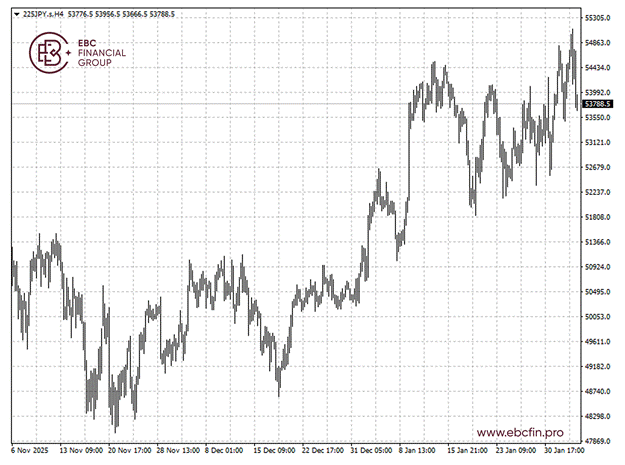Click the 20 Nov 17:00 time axis label
The image size is (625, 465).
130,451
